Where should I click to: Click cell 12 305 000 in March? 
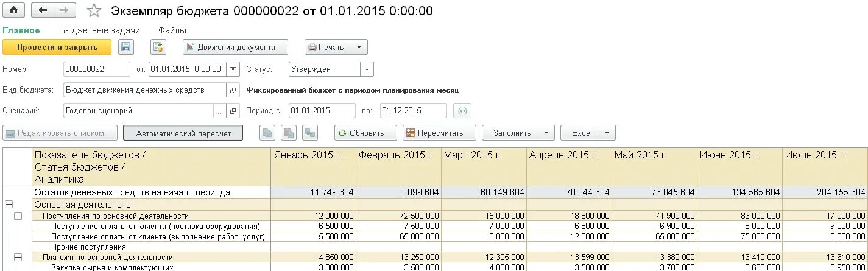pos(484,257)
